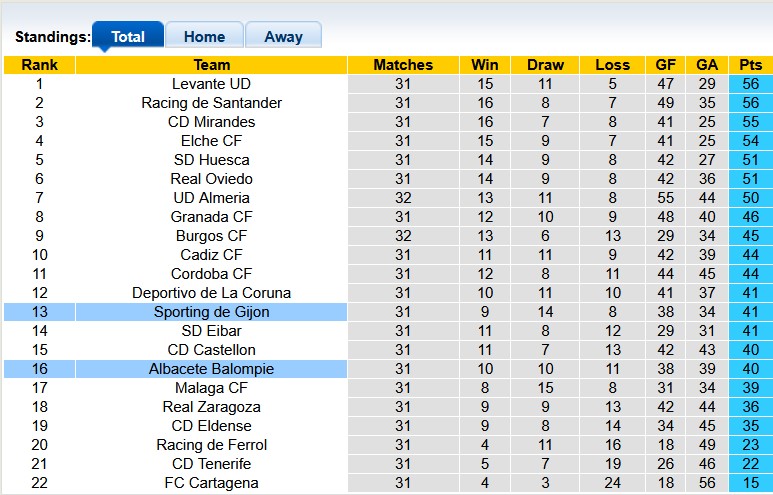Click the Pts column header
The width and height of the screenshot is (773, 495).
tap(749, 65)
